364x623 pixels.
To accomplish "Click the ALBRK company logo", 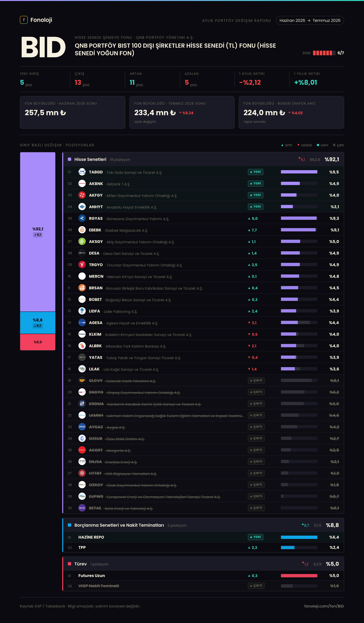I will click(82, 346).
